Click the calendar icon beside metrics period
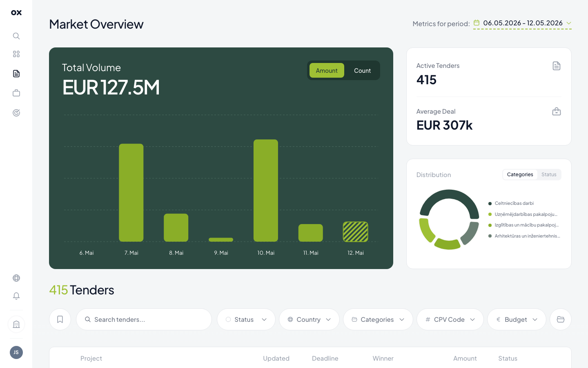588x368 pixels. point(477,23)
